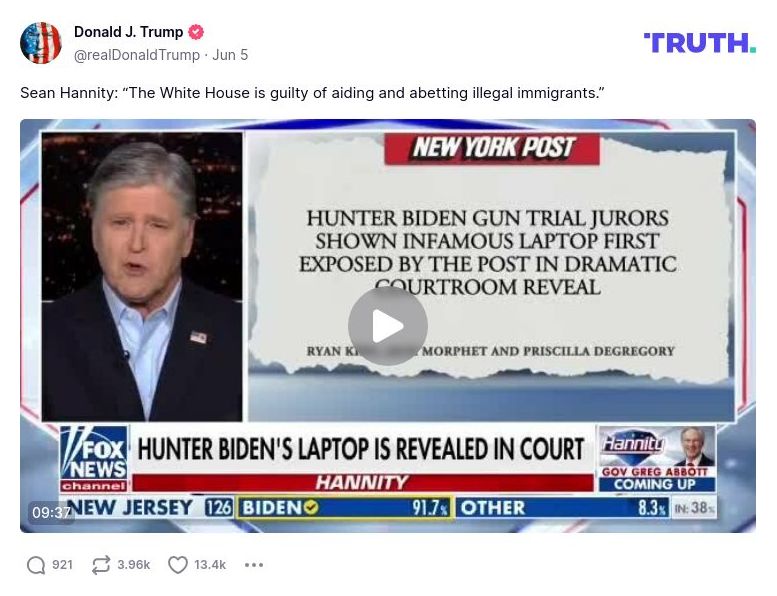Click the 13.4k likes count
This screenshot has width=777, height=596.
[210, 565]
